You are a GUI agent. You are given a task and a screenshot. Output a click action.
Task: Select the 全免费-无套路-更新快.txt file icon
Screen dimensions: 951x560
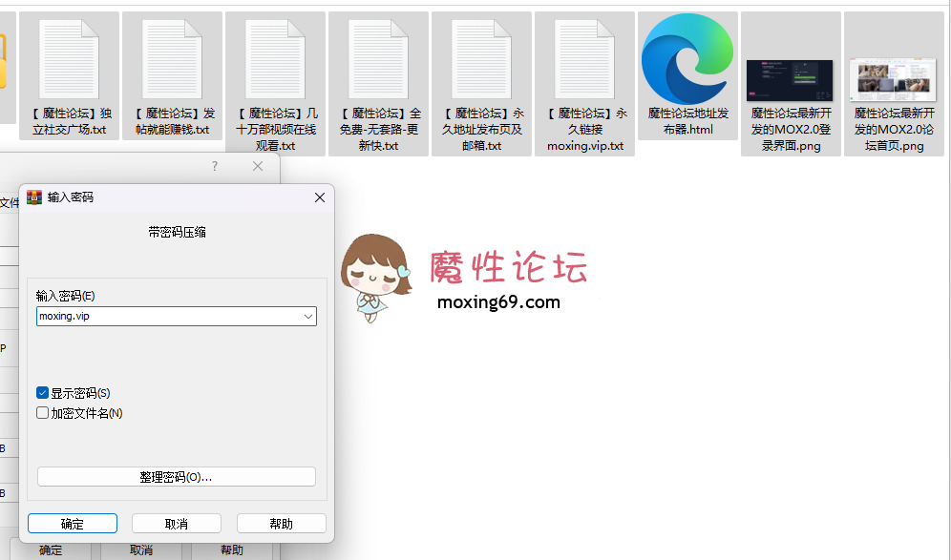click(378, 59)
